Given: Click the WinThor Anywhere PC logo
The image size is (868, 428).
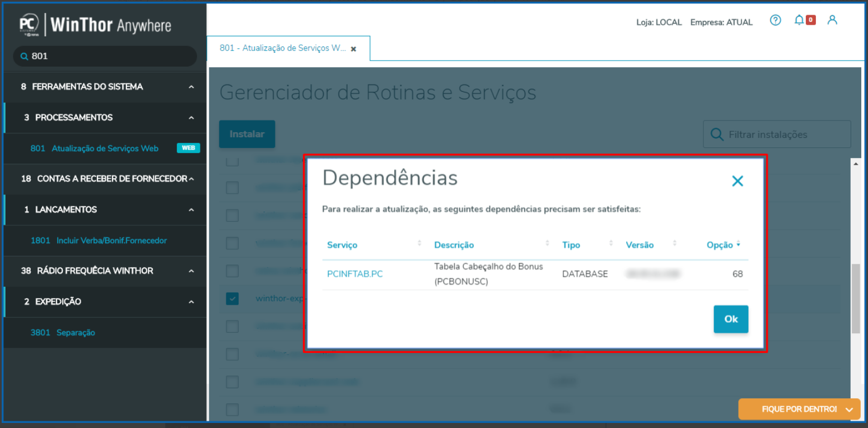Looking at the screenshot, I should click(x=30, y=24).
